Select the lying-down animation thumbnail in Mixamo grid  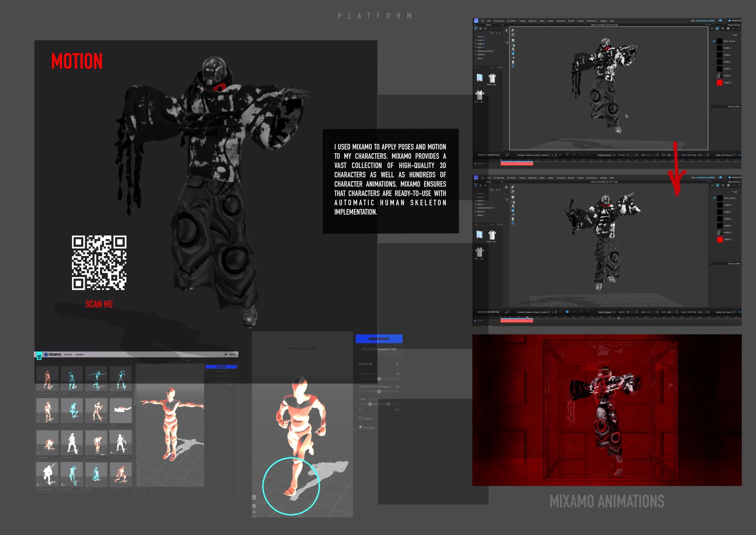point(121,410)
